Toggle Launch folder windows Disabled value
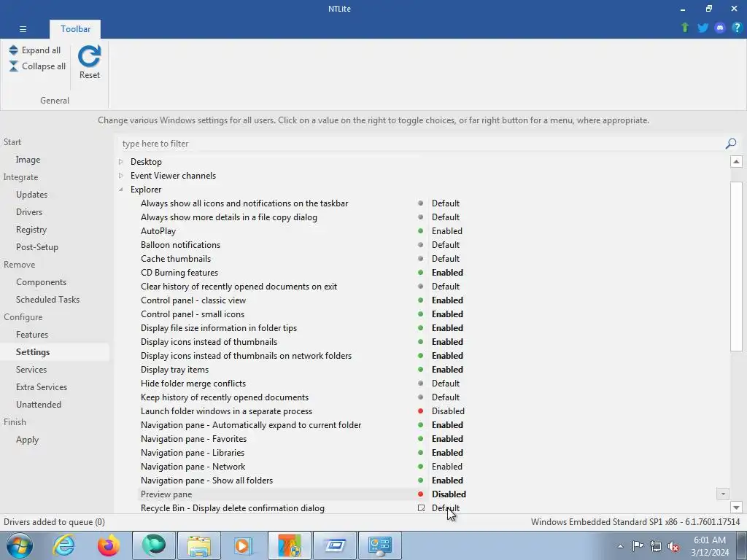747x560 pixels. coord(448,411)
